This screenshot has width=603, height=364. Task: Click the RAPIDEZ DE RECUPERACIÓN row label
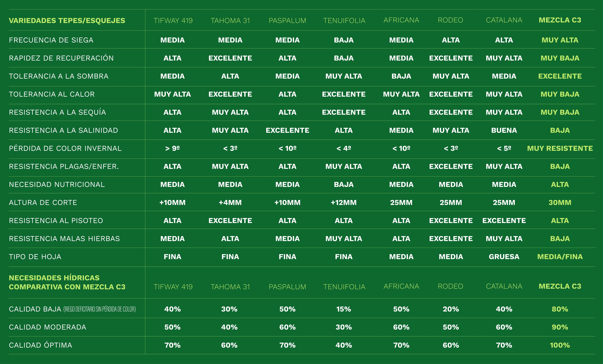click(61, 58)
